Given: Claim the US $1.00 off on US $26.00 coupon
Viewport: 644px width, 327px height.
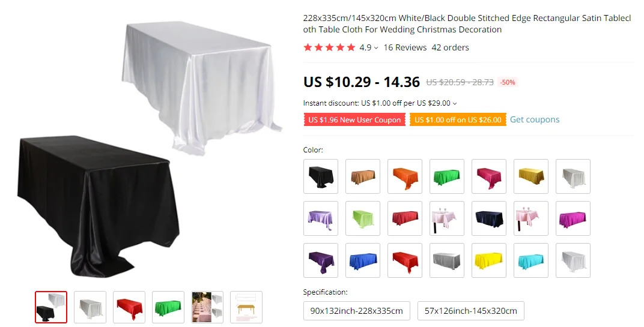Looking at the screenshot, I should point(458,120).
